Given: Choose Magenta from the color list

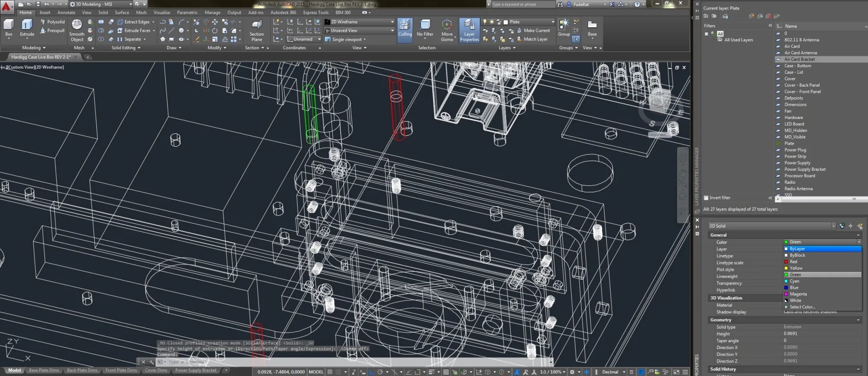Looking at the screenshot, I should click(798, 294).
